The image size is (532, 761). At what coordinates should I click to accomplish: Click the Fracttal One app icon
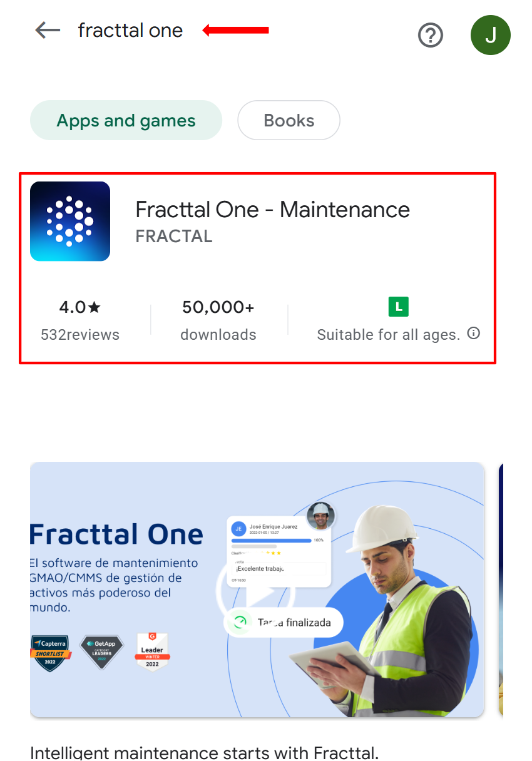click(x=70, y=221)
